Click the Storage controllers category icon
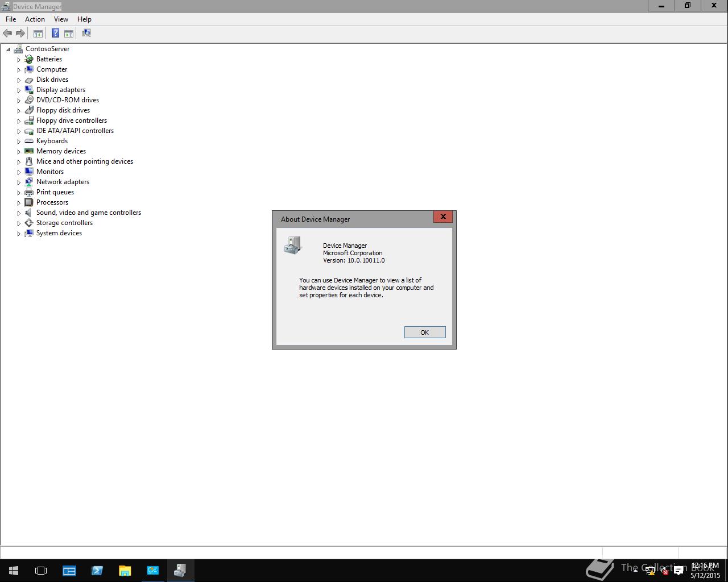Viewport: 728px width, 582px height. tap(29, 223)
